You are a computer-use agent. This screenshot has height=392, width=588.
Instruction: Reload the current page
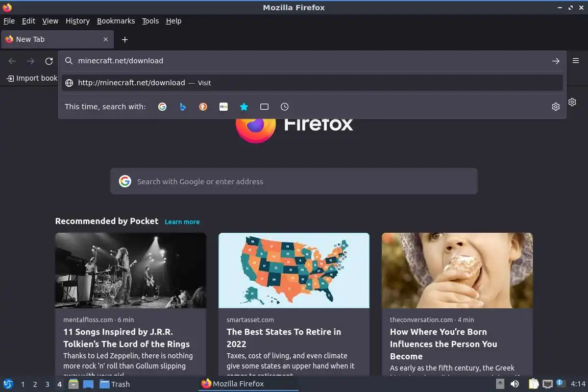49,61
